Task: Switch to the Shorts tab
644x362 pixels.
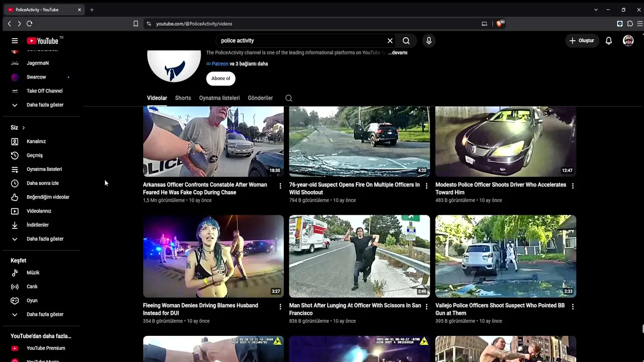Action: pyautogui.click(x=183, y=98)
